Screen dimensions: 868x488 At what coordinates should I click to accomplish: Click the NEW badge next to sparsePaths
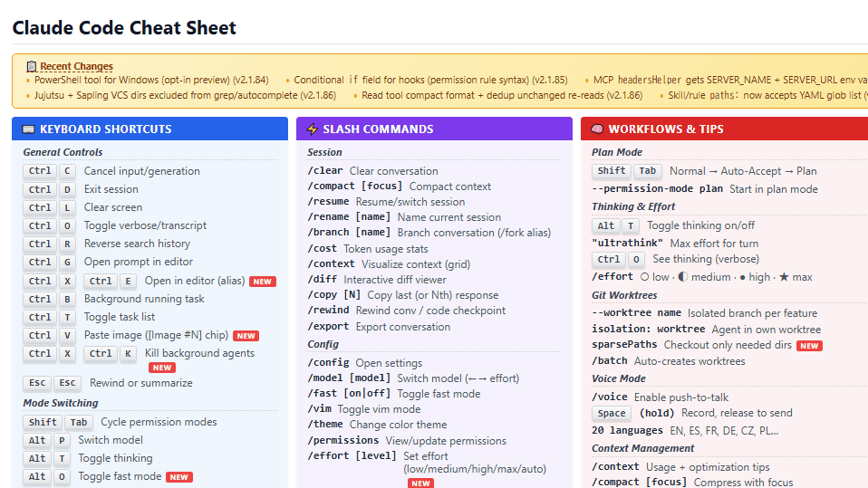coord(809,346)
